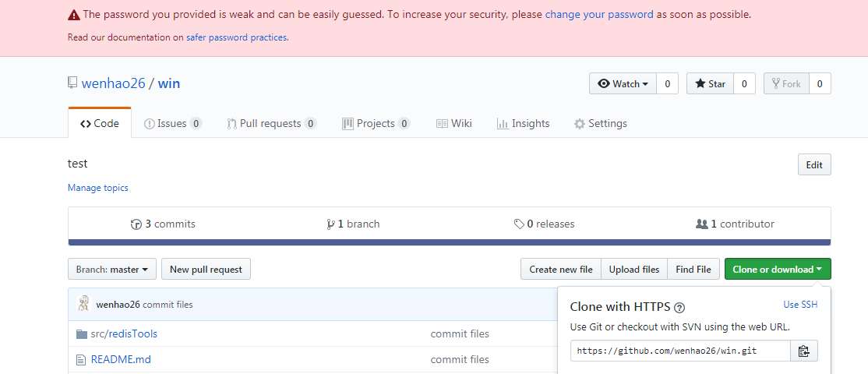
Task: Go to the Settings tab
Action: pyautogui.click(x=600, y=123)
